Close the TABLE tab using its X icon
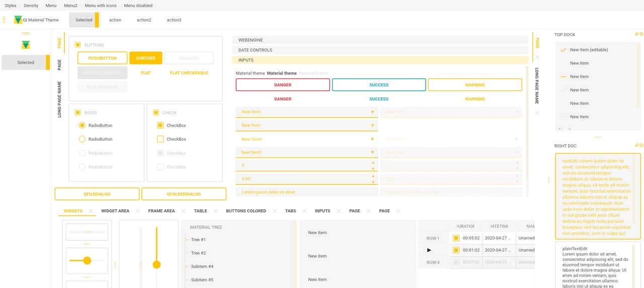The image size is (644, 288). click(x=215, y=211)
